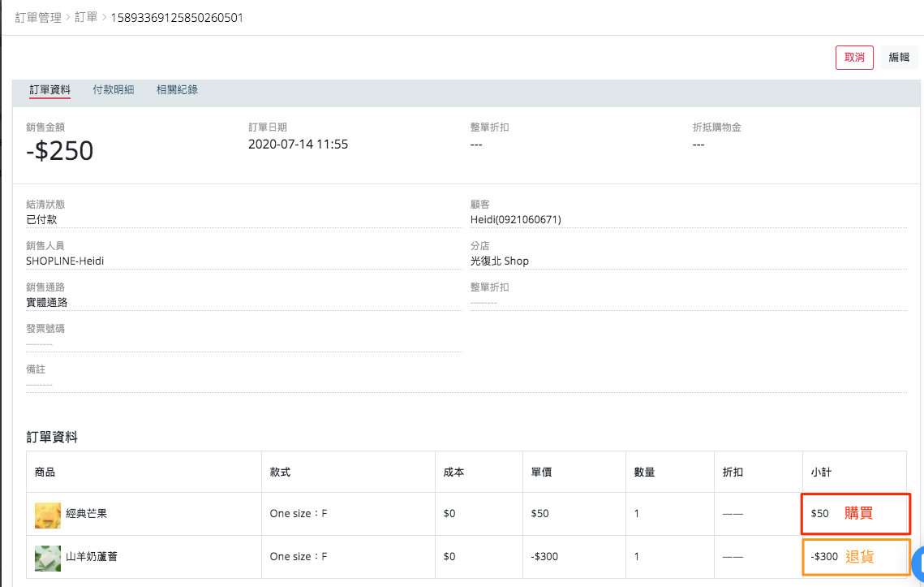Click the 編輯 edit button

[x=899, y=57]
